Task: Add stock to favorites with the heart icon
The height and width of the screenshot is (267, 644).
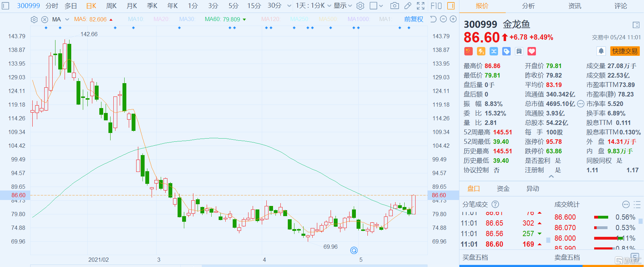Action: click(532, 51)
